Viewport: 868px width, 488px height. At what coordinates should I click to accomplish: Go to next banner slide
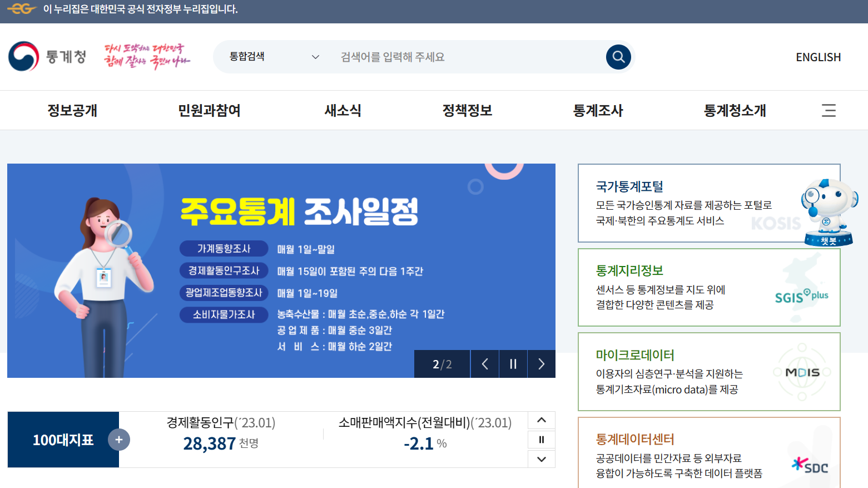pos(540,363)
